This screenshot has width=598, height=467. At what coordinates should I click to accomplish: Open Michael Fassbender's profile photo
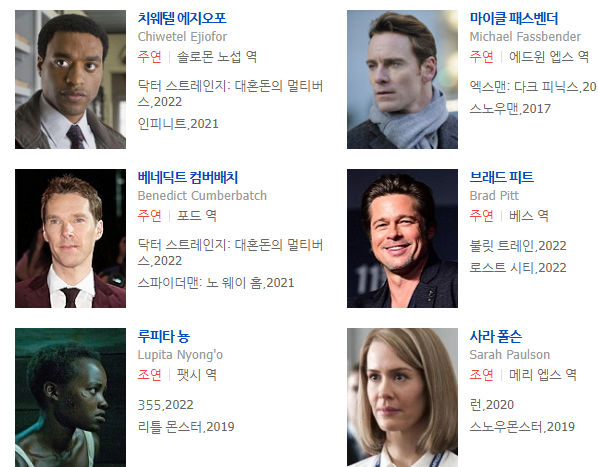pyautogui.click(x=402, y=79)
